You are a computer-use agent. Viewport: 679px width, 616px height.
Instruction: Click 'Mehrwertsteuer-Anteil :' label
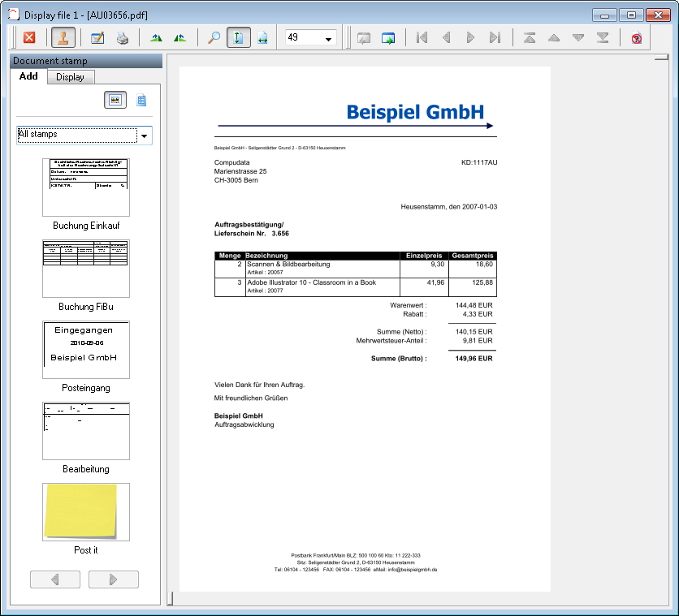(x=391, y=340)
